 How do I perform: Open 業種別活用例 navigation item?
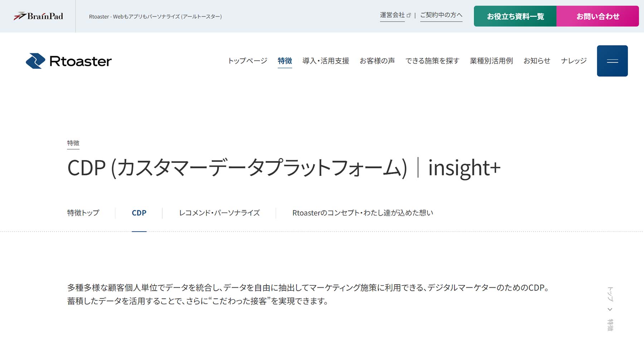pyautogui.click(x=491, y=61)
